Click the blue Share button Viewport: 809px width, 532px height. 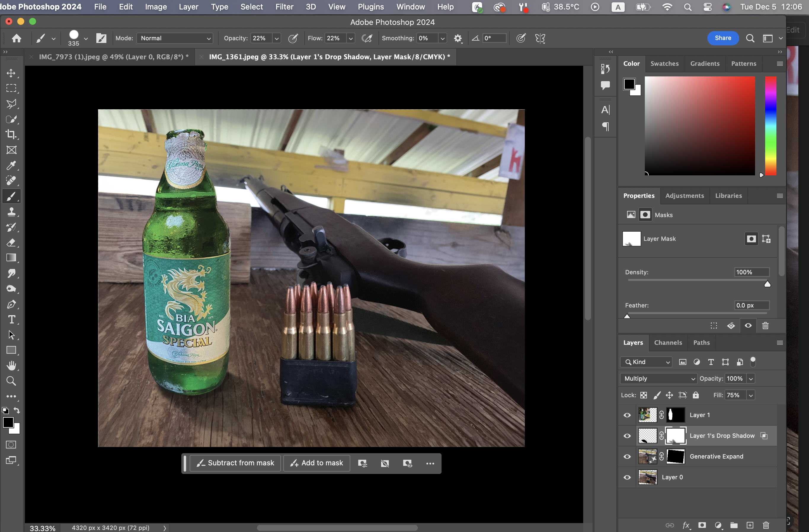pos(723,38)
